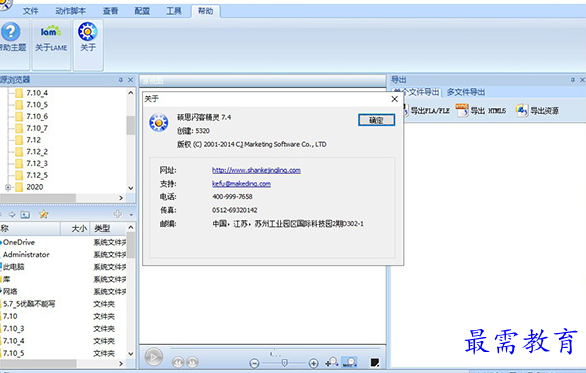Close the 关于 dialog
Image resolution: width=586 pixels, height=373 pixels.
tap(394, 99)
